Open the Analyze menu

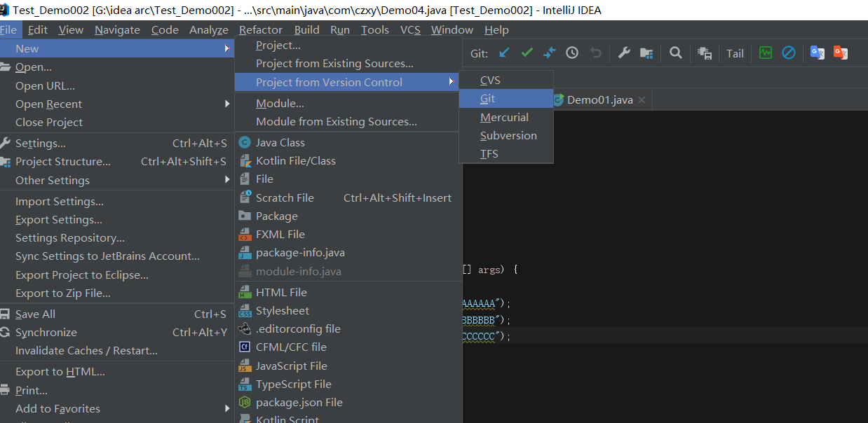209,29
